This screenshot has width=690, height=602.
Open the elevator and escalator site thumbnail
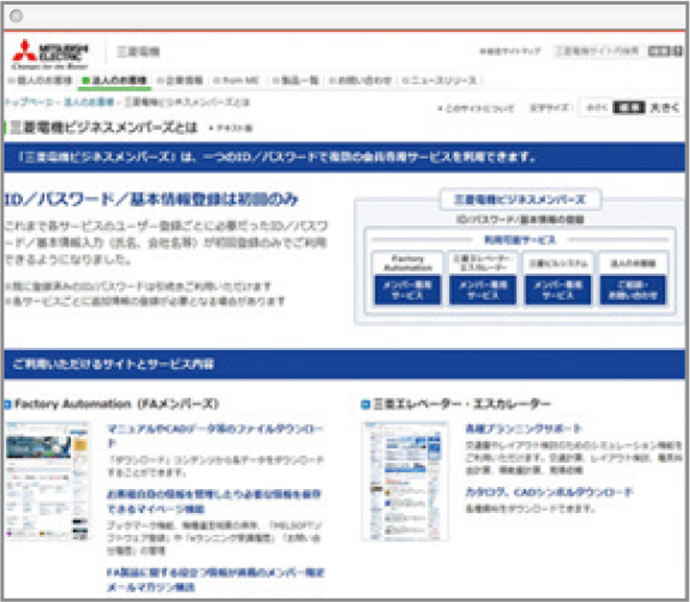pos(405,481)
